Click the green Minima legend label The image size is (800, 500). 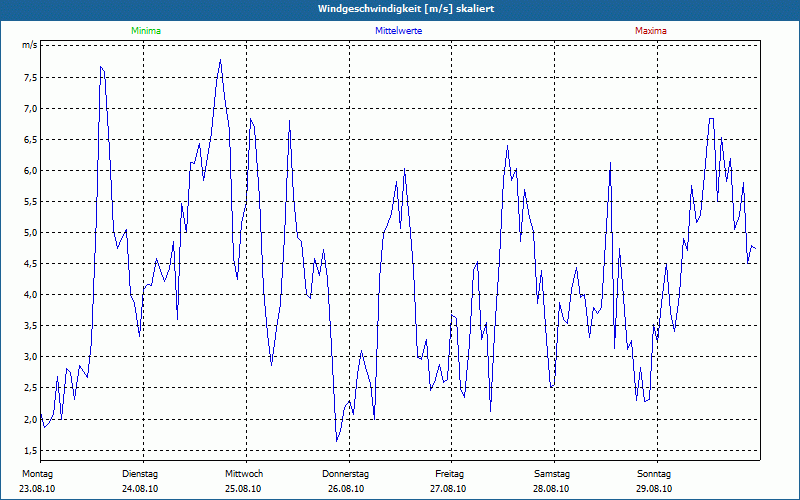146,31
